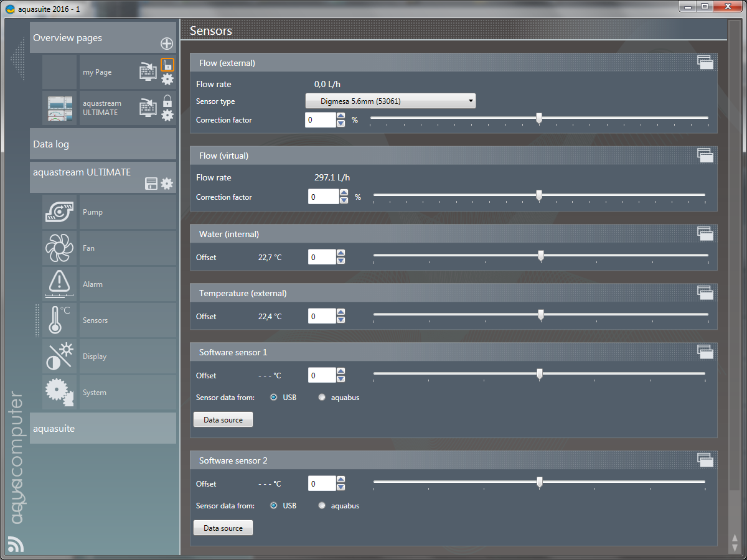Select the aquastream ULTIMATE device header
Screen dimensions: 747x560
pos(103,177)
